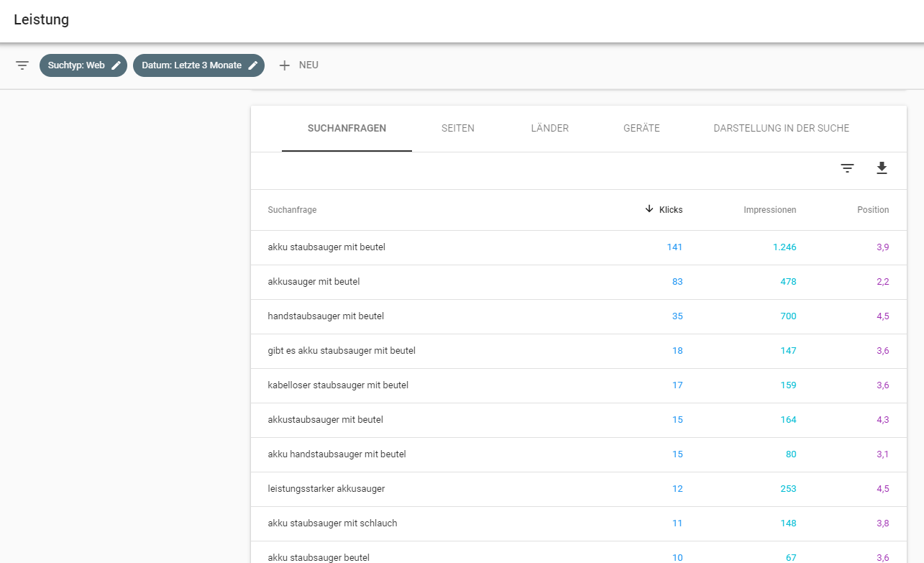Select the Suchanfragen tab

point(347,129)
